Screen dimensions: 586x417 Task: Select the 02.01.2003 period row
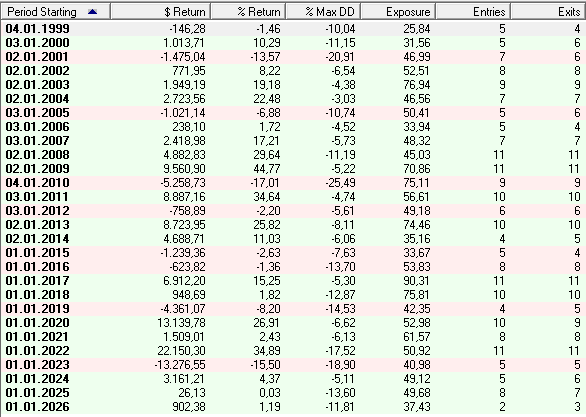[293, 85]
